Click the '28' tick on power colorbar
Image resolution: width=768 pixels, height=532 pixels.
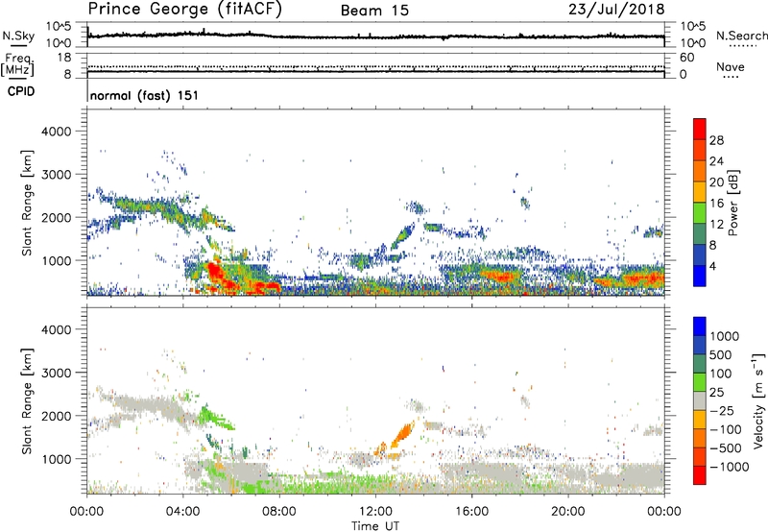pyautogui.click(x=716, y=140)
